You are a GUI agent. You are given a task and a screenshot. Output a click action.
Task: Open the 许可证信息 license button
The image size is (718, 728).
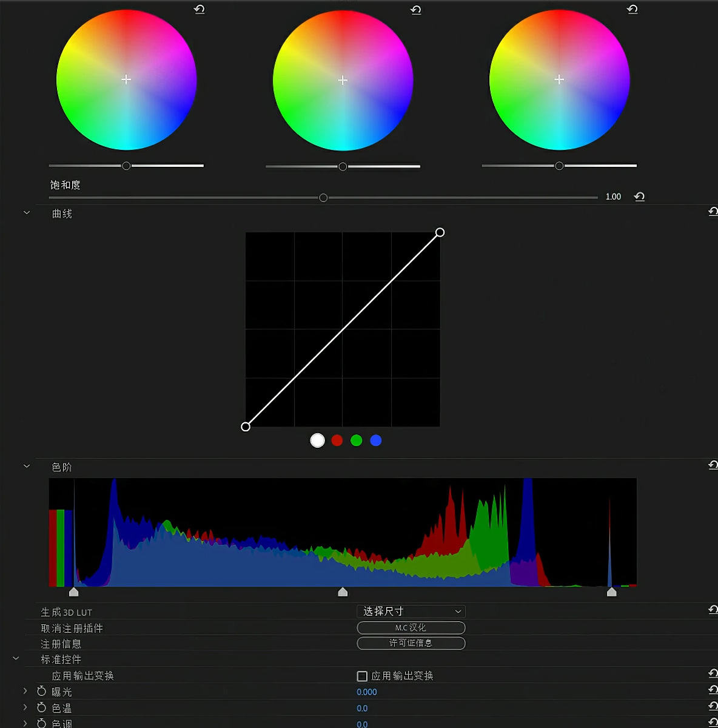[411, 643]
